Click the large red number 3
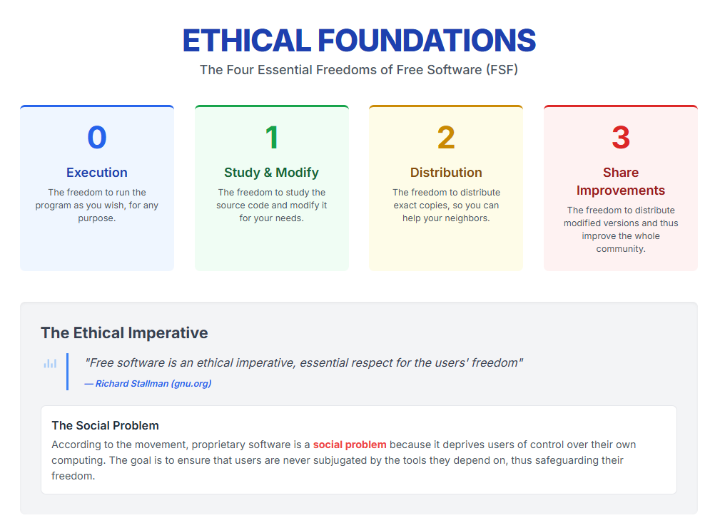 (x=621, y=137)
